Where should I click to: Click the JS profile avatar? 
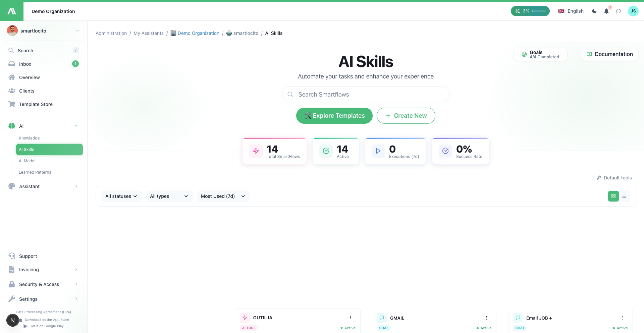click(633, 11)
